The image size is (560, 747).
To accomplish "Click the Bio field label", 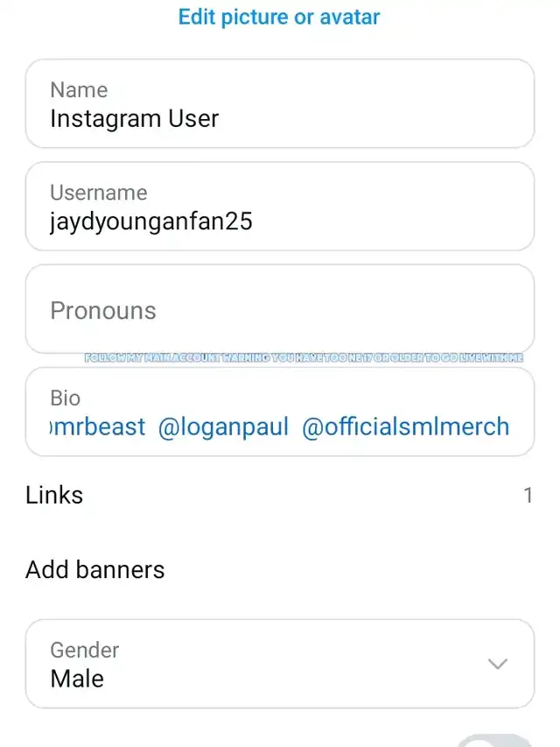I will point(65,398).
